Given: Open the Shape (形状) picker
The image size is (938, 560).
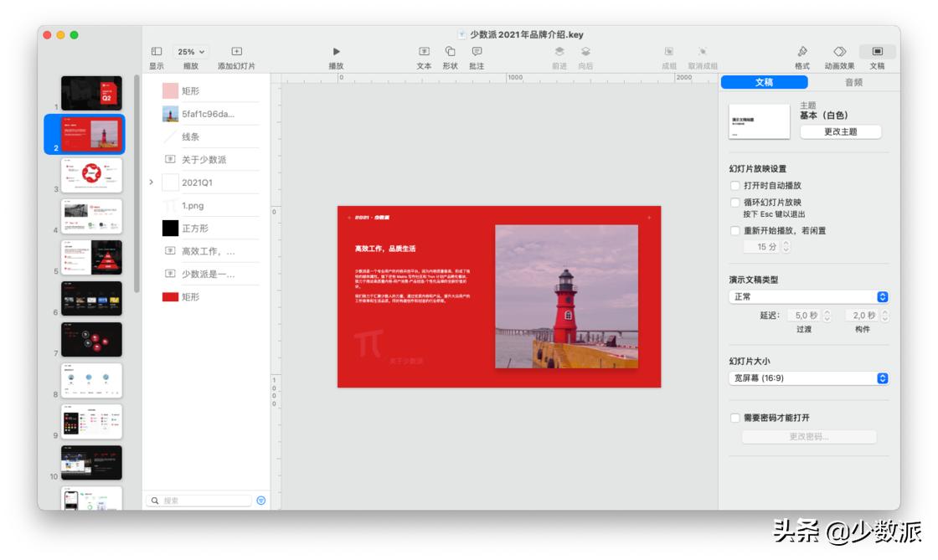Looking at the screenshot, I should [450, 52].
